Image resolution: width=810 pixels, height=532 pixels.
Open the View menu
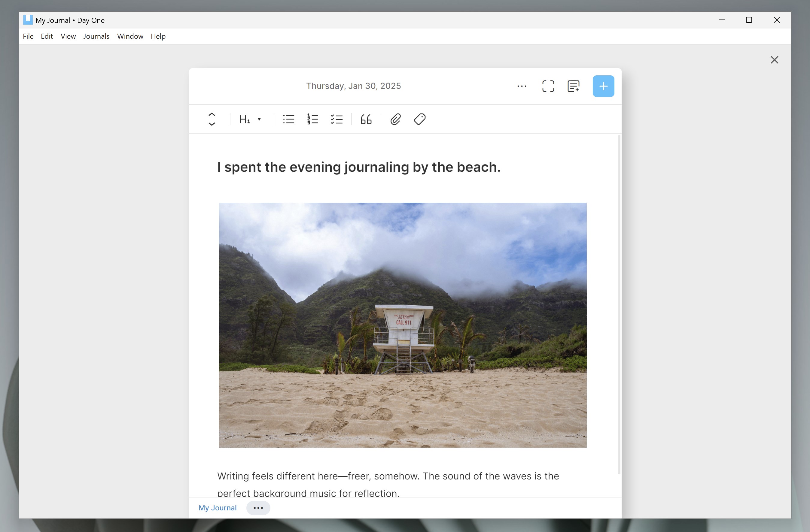tap(68, 36)
